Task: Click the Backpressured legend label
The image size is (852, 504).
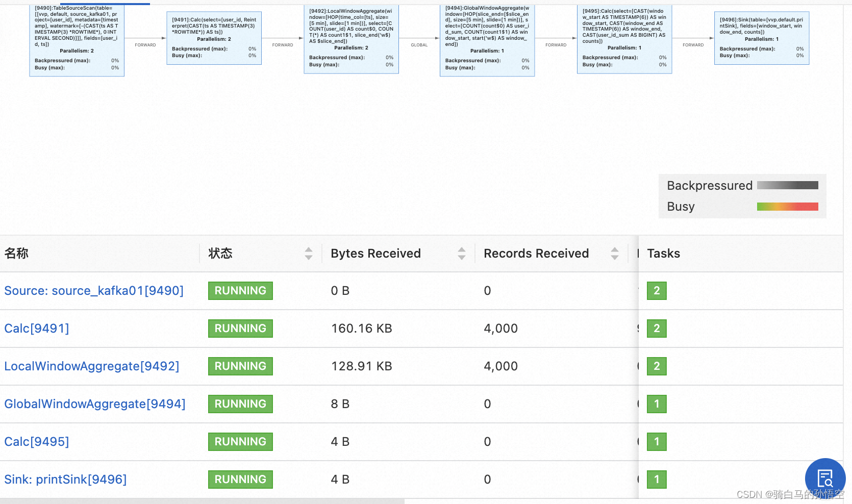Action: [x=710, y=185]
